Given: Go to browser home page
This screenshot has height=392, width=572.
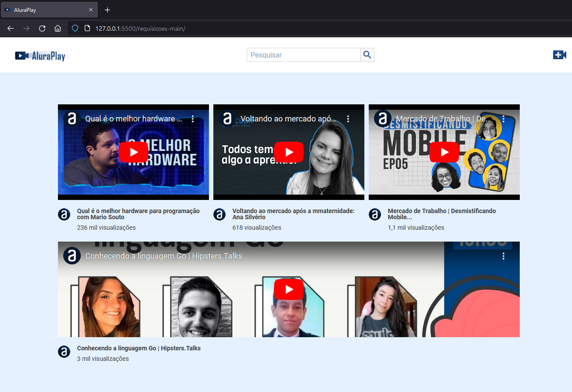Looking at the screenshot, I should (58, 29).
